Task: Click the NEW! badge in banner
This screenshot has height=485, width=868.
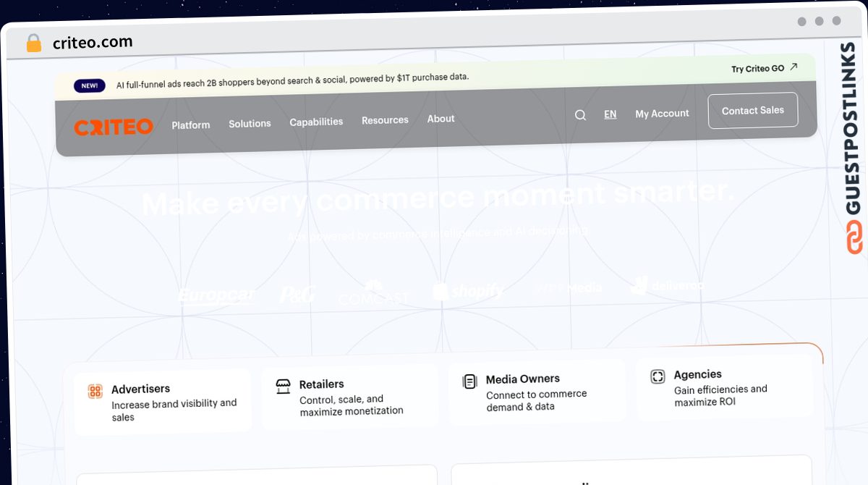Action: tap(90, 85)
